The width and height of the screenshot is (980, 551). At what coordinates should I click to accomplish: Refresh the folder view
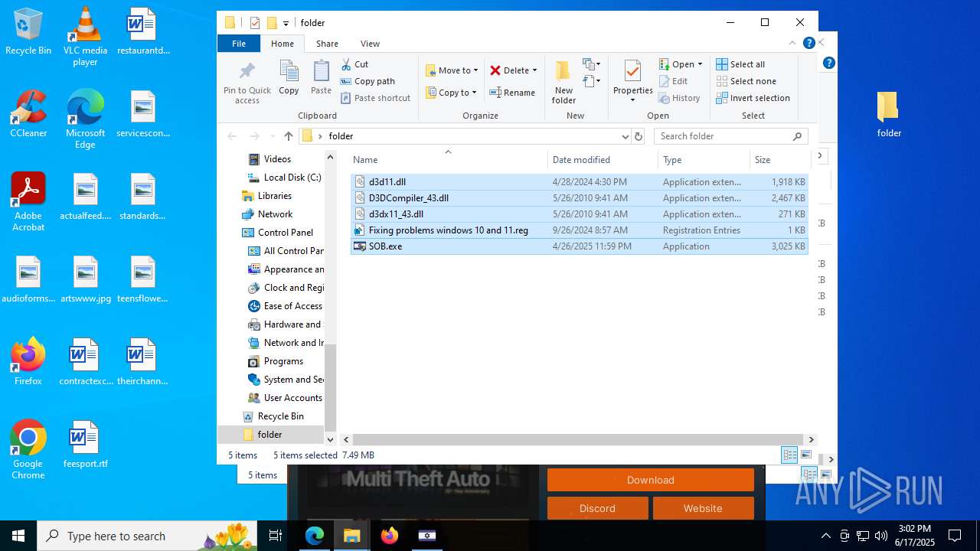pyautogui.click(x=639, y=136)
